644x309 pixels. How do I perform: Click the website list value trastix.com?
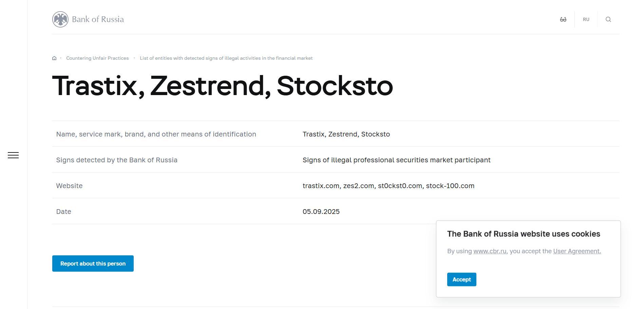click(321, 186)
